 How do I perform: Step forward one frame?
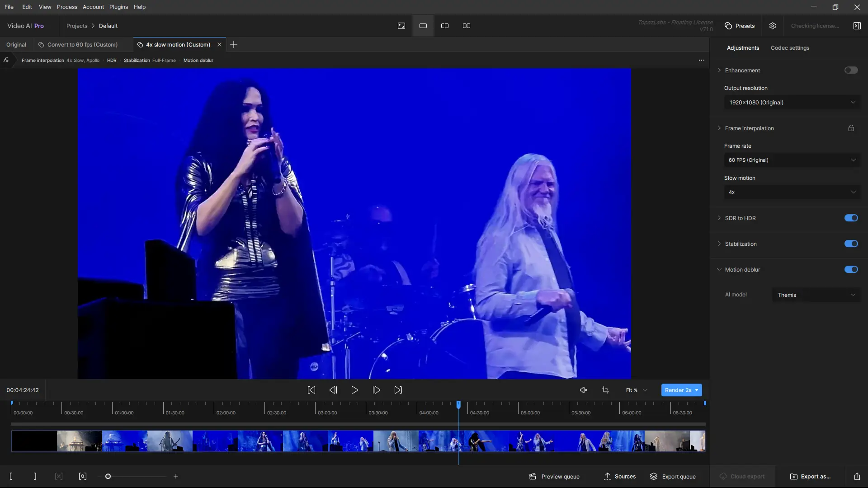(x=376, y=390)
